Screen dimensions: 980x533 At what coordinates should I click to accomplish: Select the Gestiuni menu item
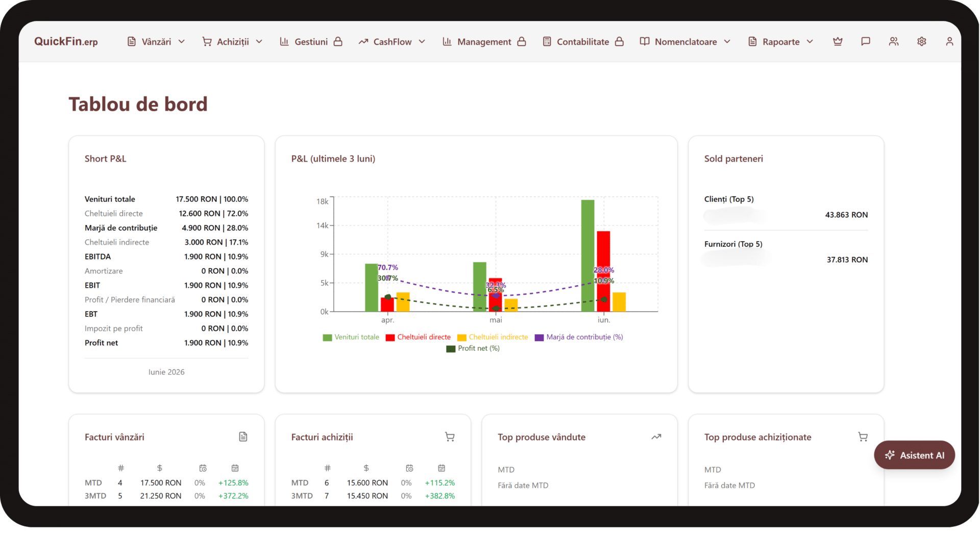(x=311, y=41)
